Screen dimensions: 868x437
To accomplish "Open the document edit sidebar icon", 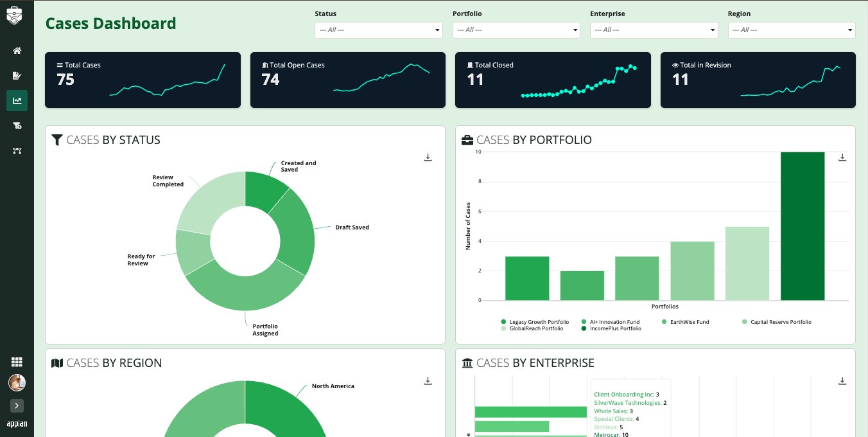I will [17, 76].
